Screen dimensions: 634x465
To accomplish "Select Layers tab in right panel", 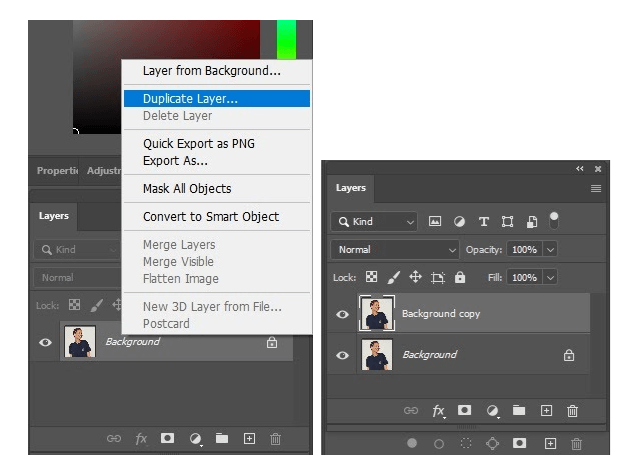I will pos(351,188).
